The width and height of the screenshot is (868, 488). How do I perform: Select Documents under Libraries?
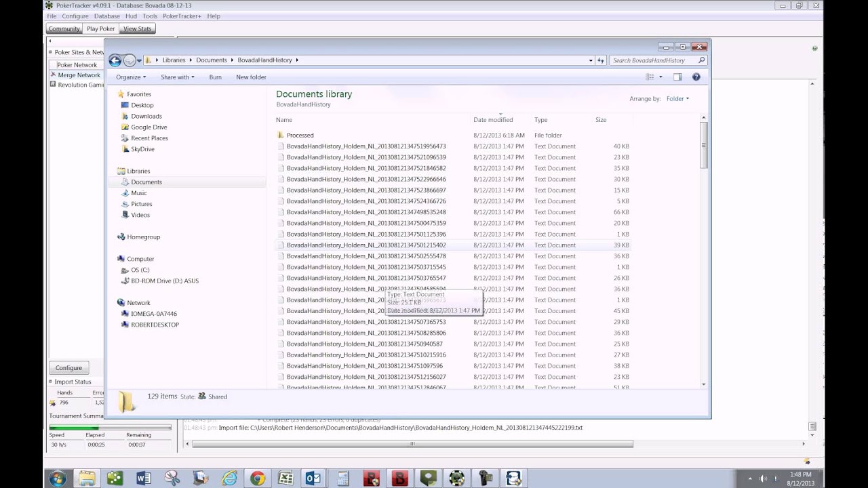[146, 182]
